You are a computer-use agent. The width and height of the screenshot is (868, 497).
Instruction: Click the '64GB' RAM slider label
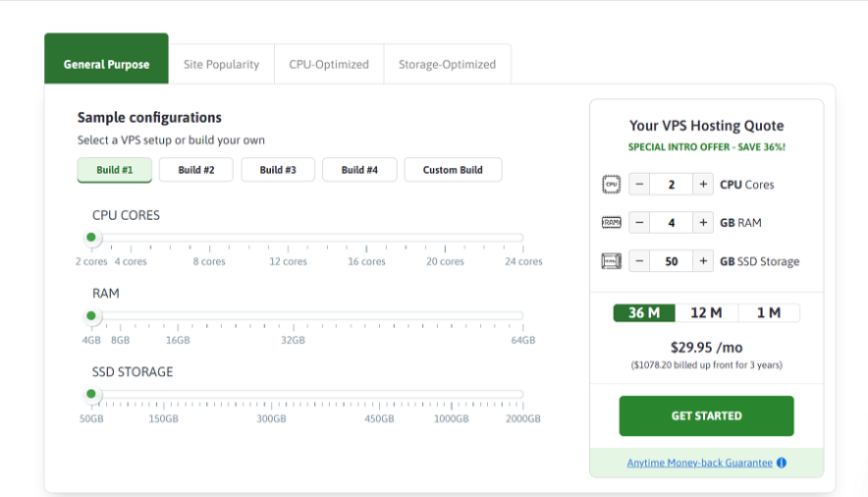tap(523, 340)
